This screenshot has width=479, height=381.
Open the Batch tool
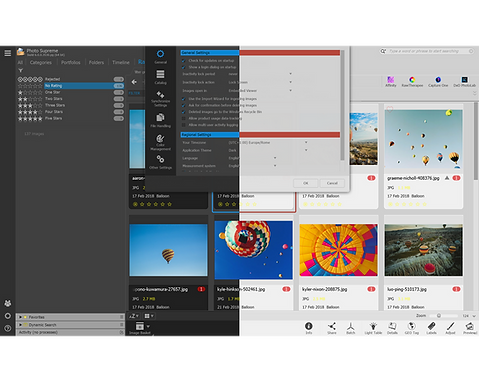click(351, 327)
